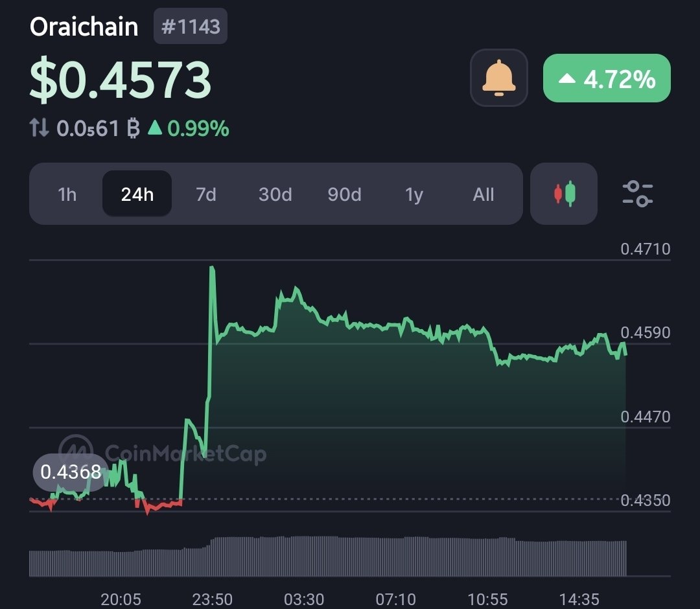Switch chart to 7d range
Screen dimensions: 700x609
tap(206, 194)
